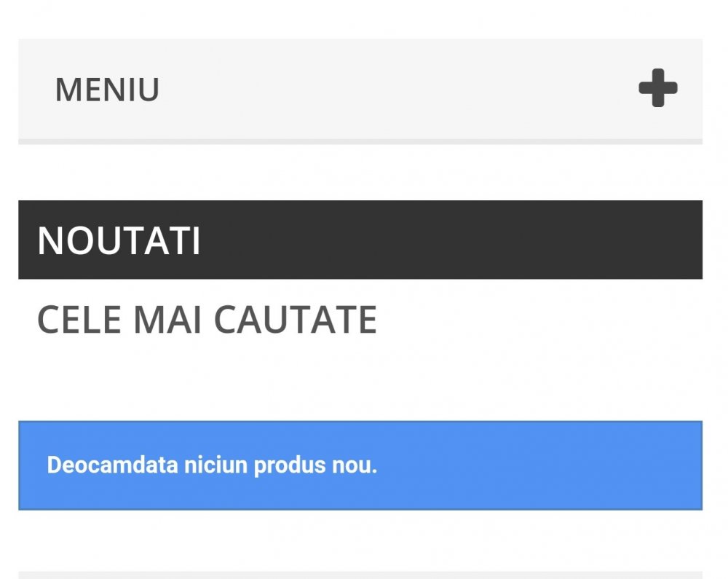The height and width of the screenshot is (579, 728).
Task: Choose the new products NOUTATI tab
Action: tap(119, 240)
